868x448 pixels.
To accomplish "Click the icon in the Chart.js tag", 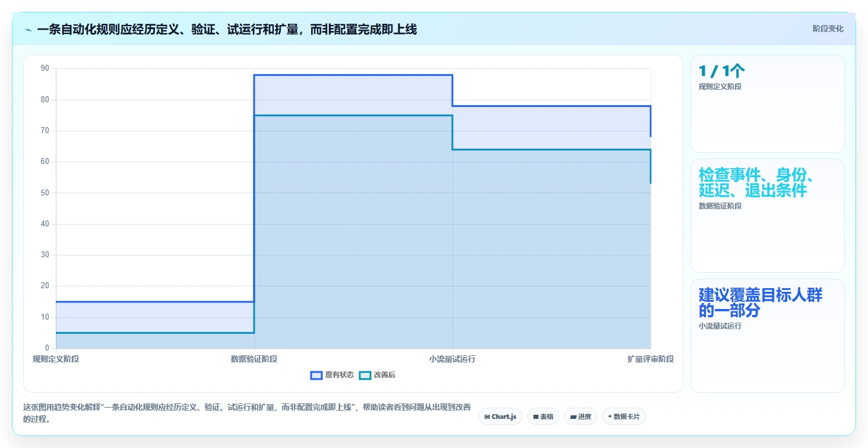I will pos(487,417).
